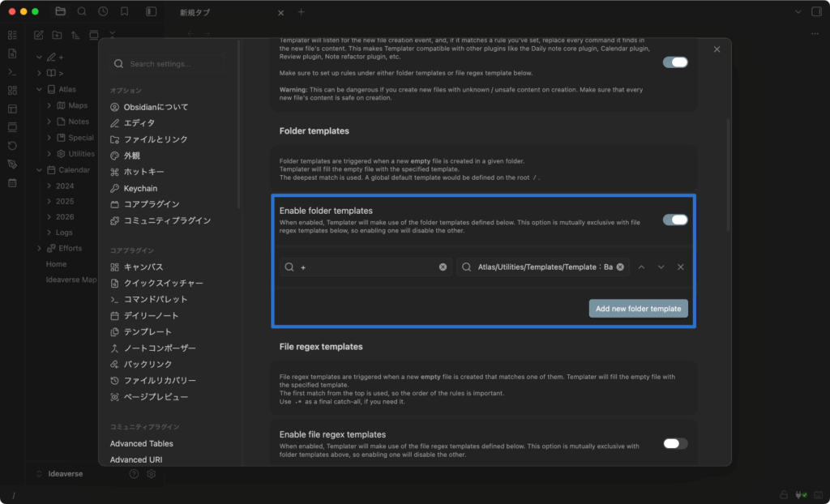The image size is (830, 504).
Task: Move folder template rule up
Action: click(642, 267)
